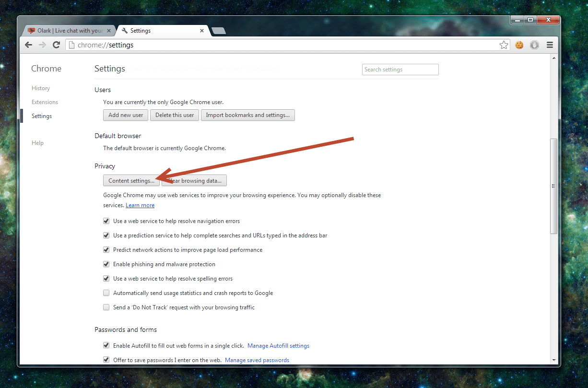Click the scroll down arrow of scrollbar
The width and height of the screenshot is (588, 388).
click(x=554, y=359)
